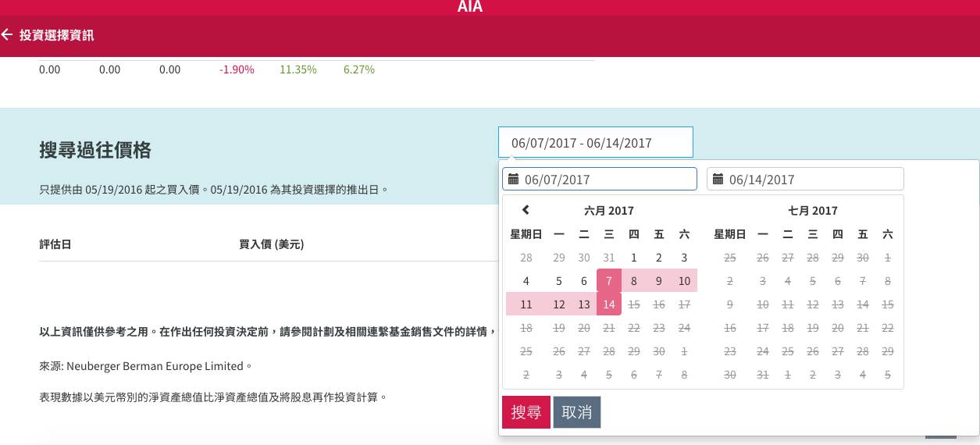
Task: Click the note about 05/19/2016 launch date
Action: (x=213, y=189)
